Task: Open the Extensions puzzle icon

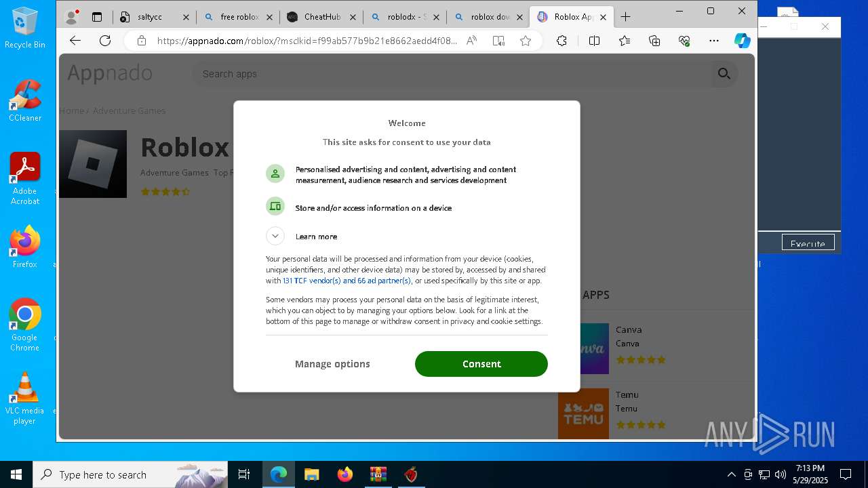Action: coord(561,41)
